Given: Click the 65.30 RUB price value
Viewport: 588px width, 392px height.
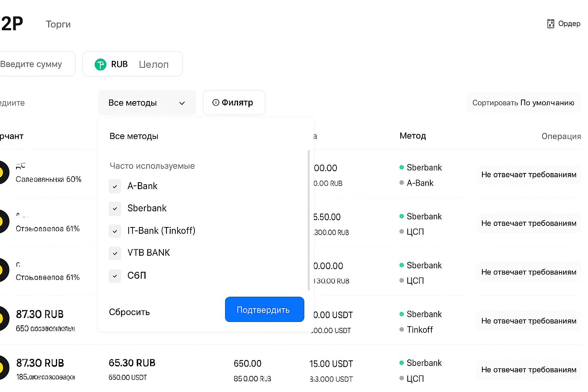Looking at the screenshot, I should (132, 363).
